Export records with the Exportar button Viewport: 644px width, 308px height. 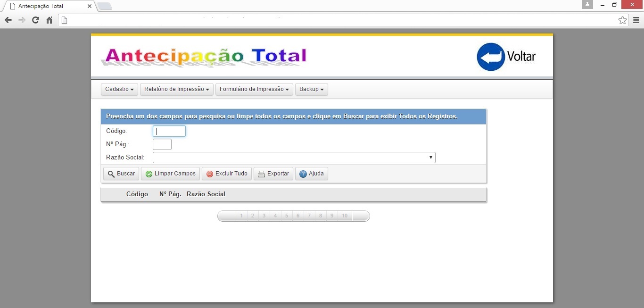pyautogui.click(x=273, y=174)
